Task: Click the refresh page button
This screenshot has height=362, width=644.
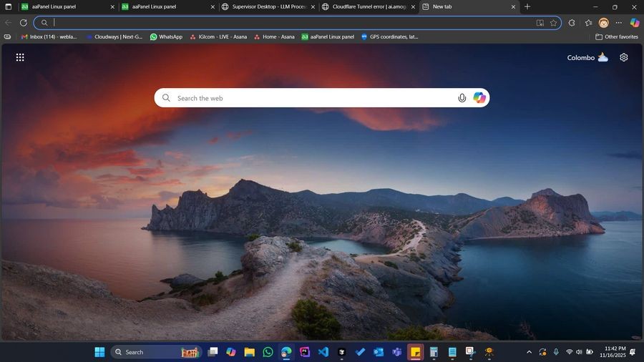Action: (23, 22)
